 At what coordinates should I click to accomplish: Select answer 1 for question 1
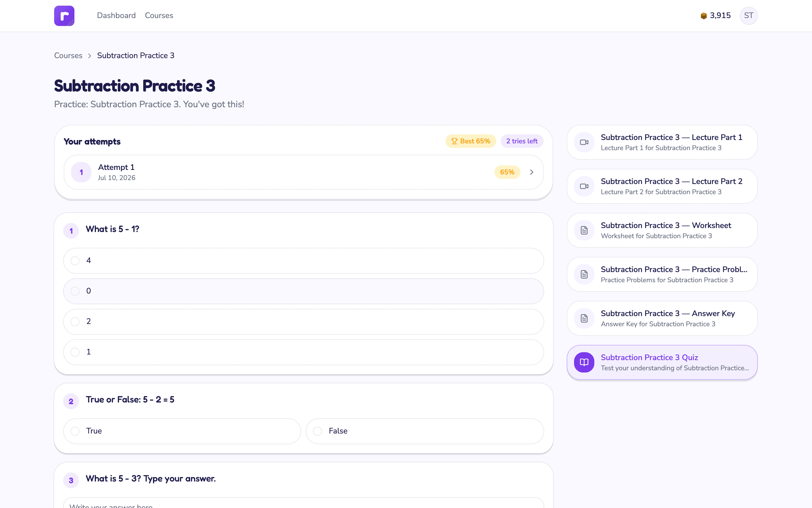coord(303,352)
